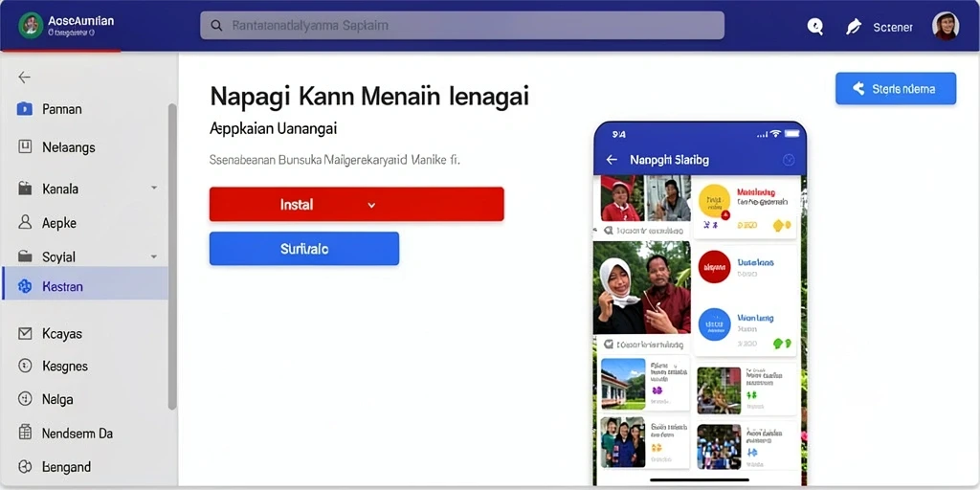Click the pen icon beside Sctener
Screen dimensions: 980x490
[x=853, y=27]
